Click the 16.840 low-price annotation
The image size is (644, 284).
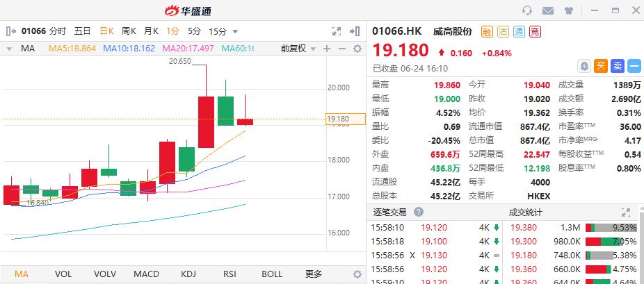pos(37,203)
